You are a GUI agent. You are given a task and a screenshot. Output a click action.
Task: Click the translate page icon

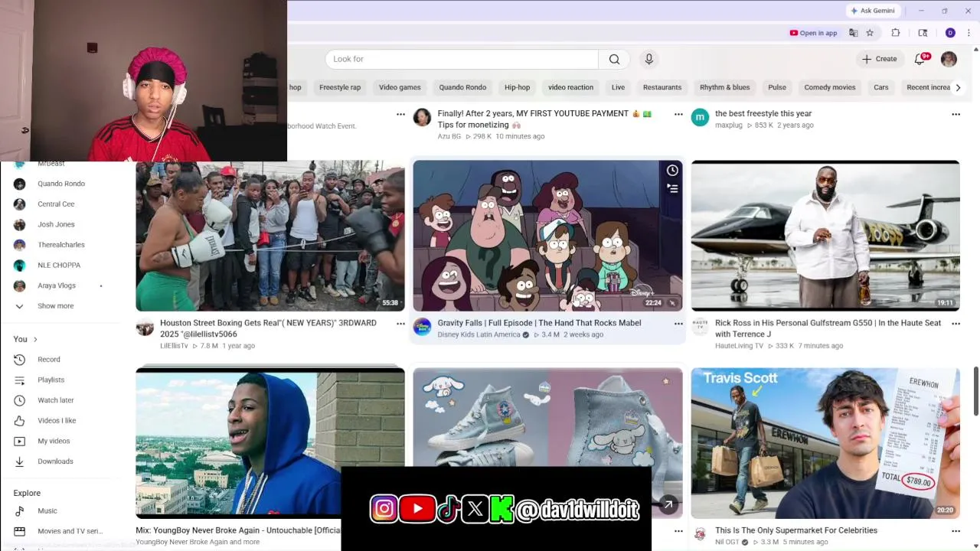(853, 33)
